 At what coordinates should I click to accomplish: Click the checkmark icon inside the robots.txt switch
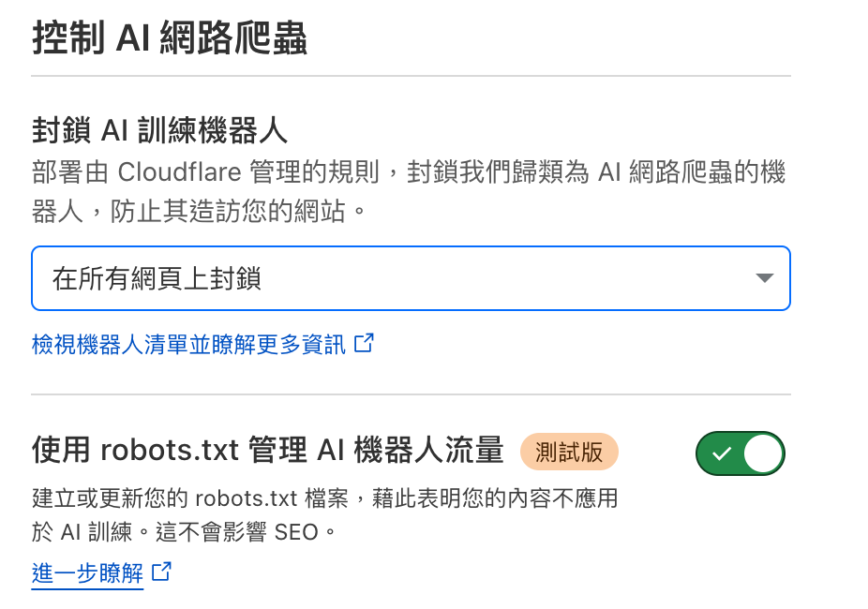coord(721,454)
